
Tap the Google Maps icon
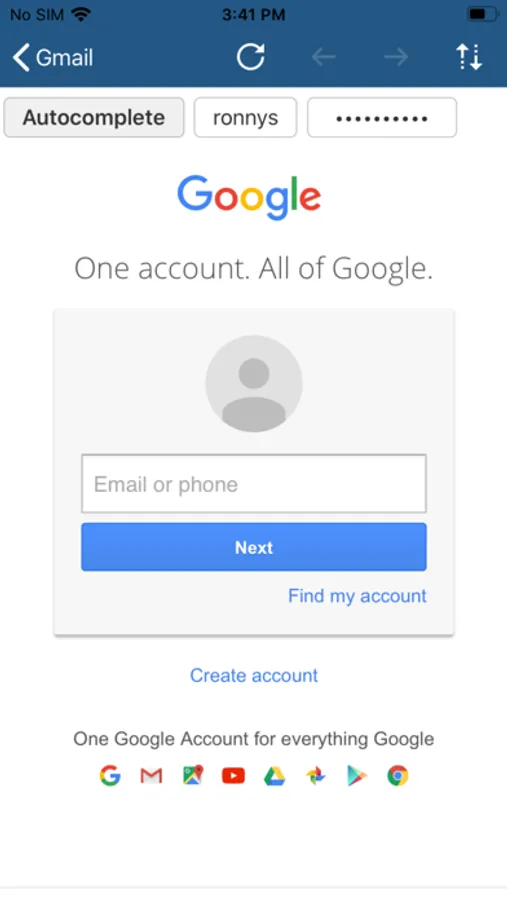tap(193, 775)
